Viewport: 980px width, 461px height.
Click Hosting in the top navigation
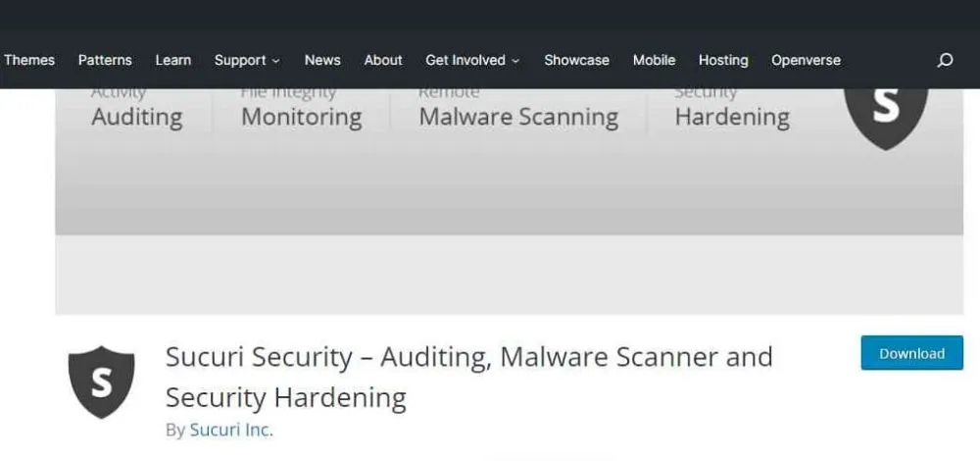pyautogui.click(x=723, y=60)
